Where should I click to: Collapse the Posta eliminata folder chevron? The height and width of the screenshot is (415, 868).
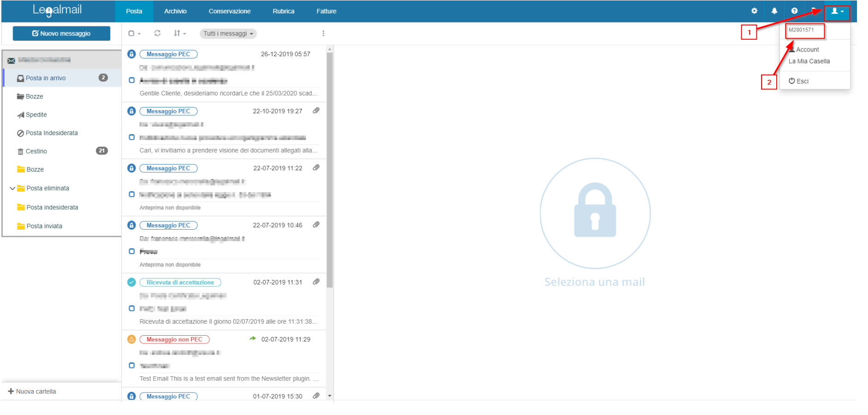(x=12, y=188)
